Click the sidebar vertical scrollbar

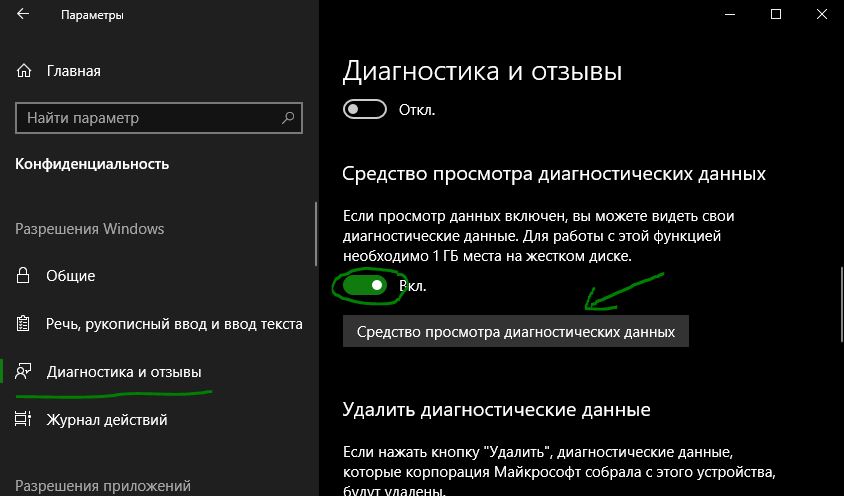316,234
